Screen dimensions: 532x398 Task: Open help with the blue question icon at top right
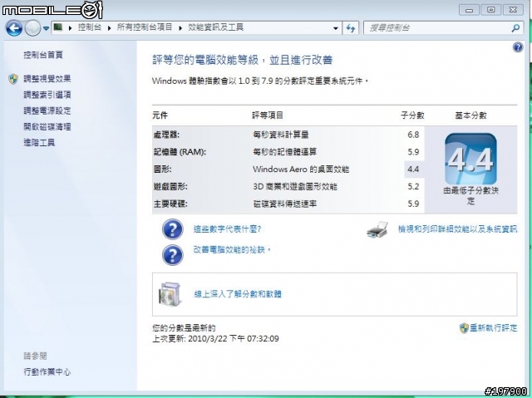click(518, 47)
